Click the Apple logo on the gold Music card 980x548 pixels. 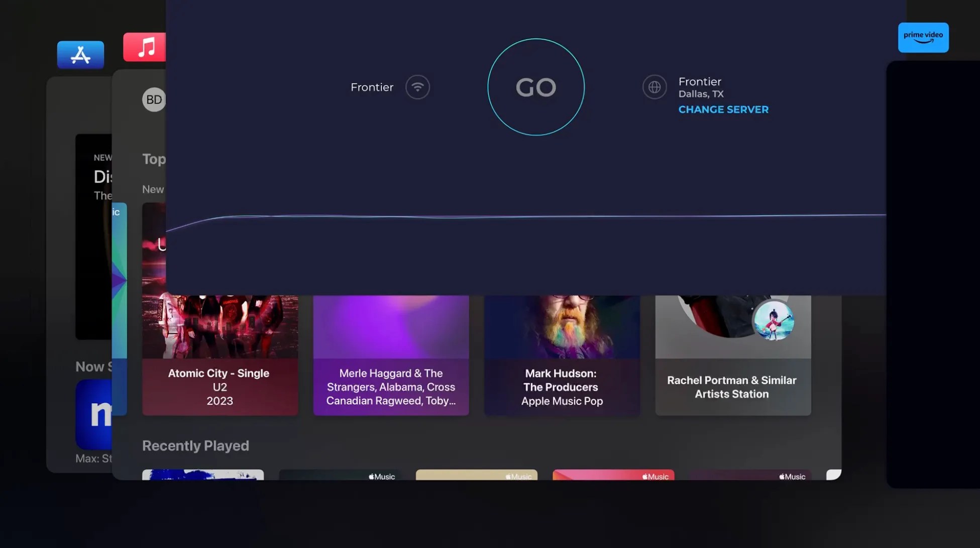(508, 477)
